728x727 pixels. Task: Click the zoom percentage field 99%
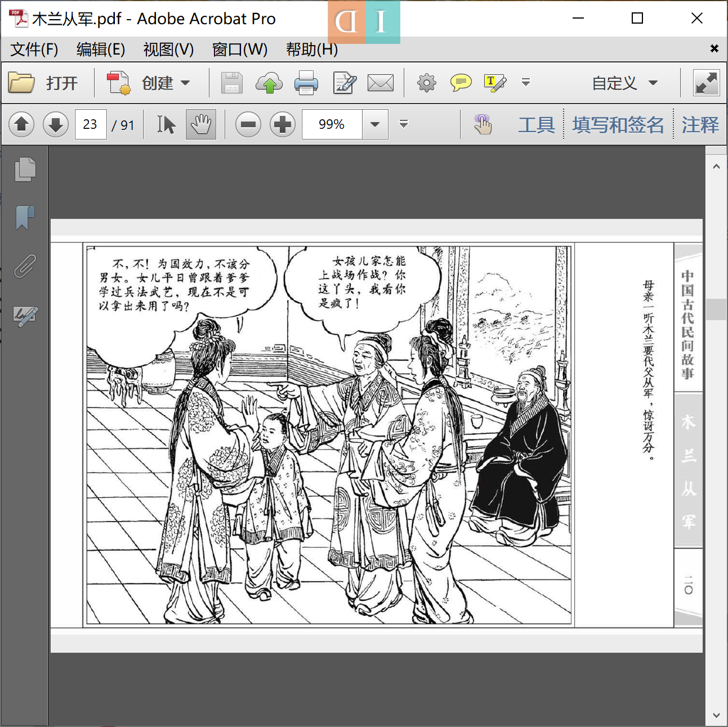(332, 124)
